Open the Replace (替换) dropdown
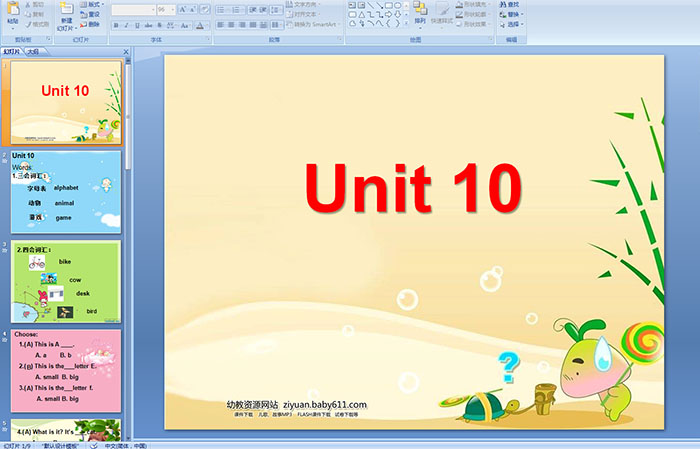 pyautogui.click(x=511, y=14)
